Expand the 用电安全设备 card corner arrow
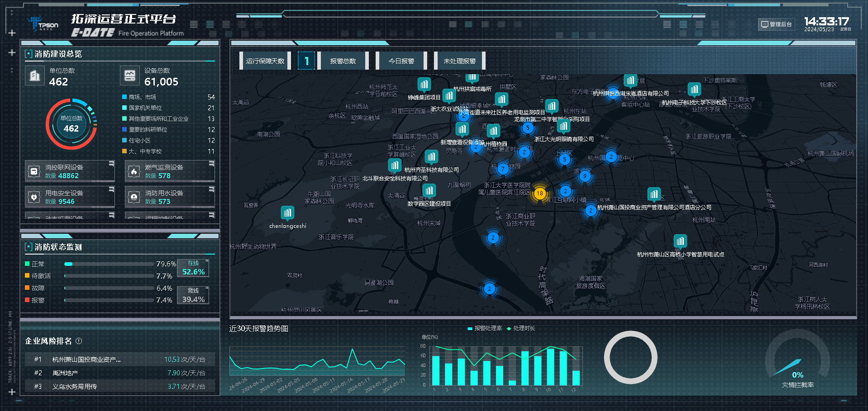 111,189
